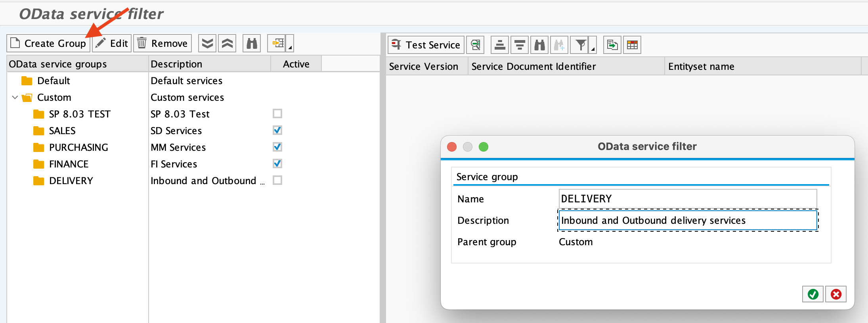Click the collapse all double-chevron icon
Screen dimensions: 868x323
click(x=228, y=43)
